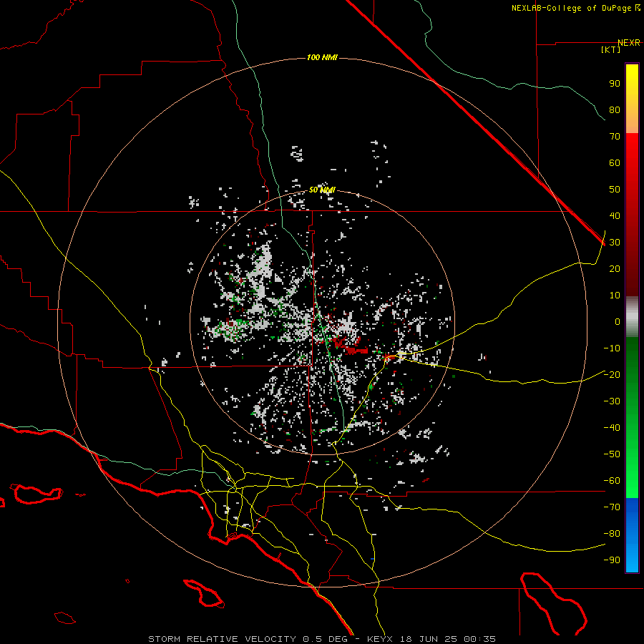
Task: Click the blue bottom segment of the color bar
Action: [x=632, y=535]
